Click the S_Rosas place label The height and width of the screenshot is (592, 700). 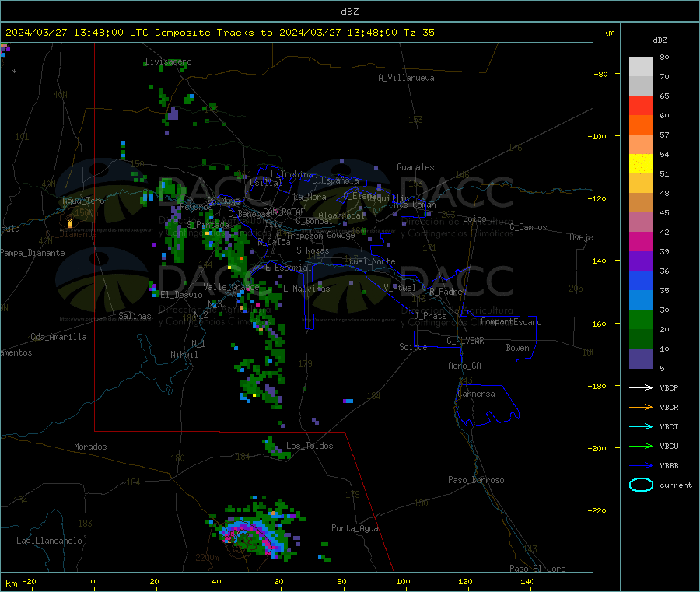313,250
